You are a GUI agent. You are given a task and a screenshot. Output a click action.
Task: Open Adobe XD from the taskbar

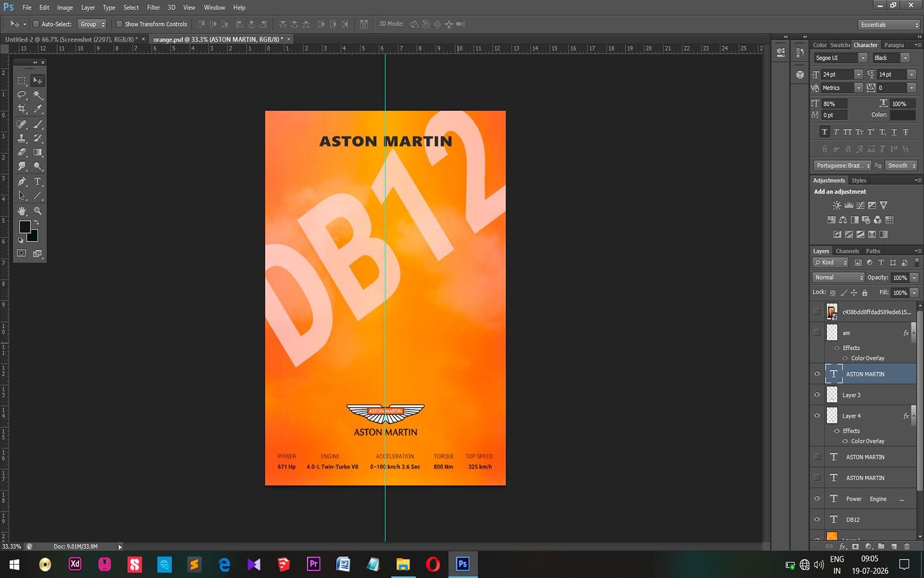coord(74,564)
